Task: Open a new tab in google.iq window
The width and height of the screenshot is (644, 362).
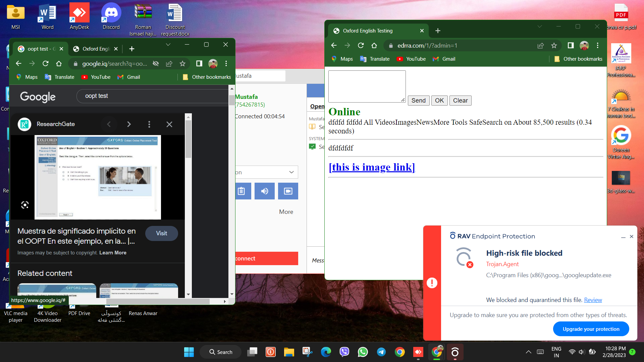Action: (x=132, y=49)
